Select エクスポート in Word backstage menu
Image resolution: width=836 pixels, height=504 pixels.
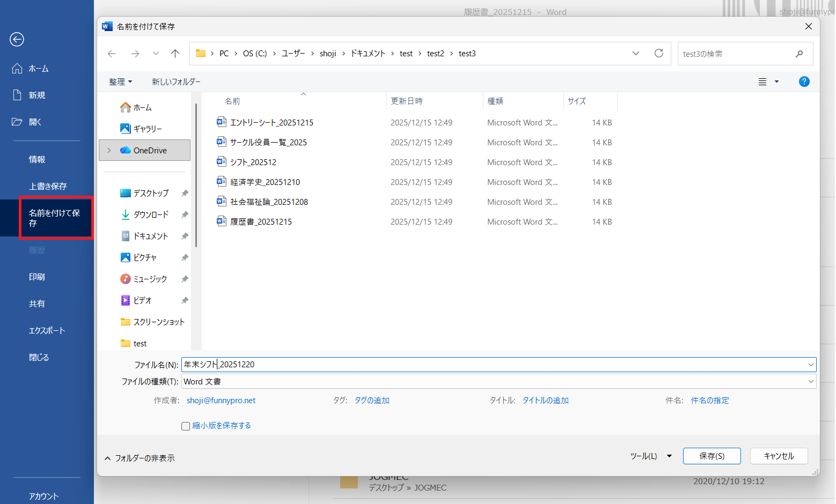tap(47, 330)
